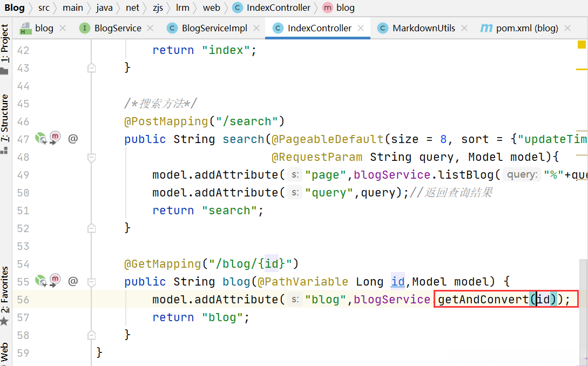Click Blog in the breadcrumb path

(x=15, y=8)
